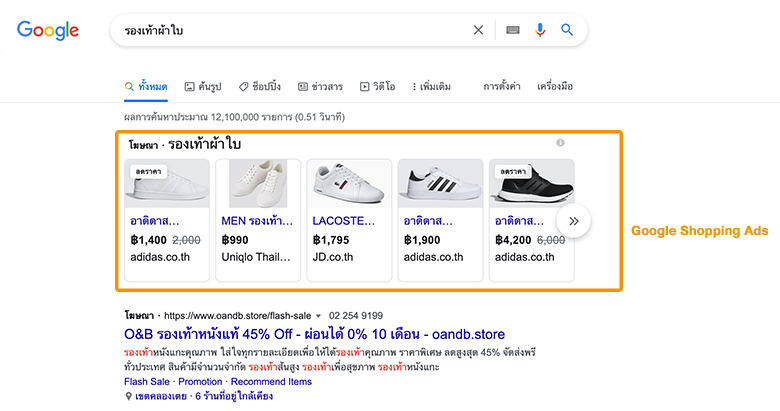Click the Uniqlo Thail… seller name
Viewport: 780px width, 411px height.
256,257
